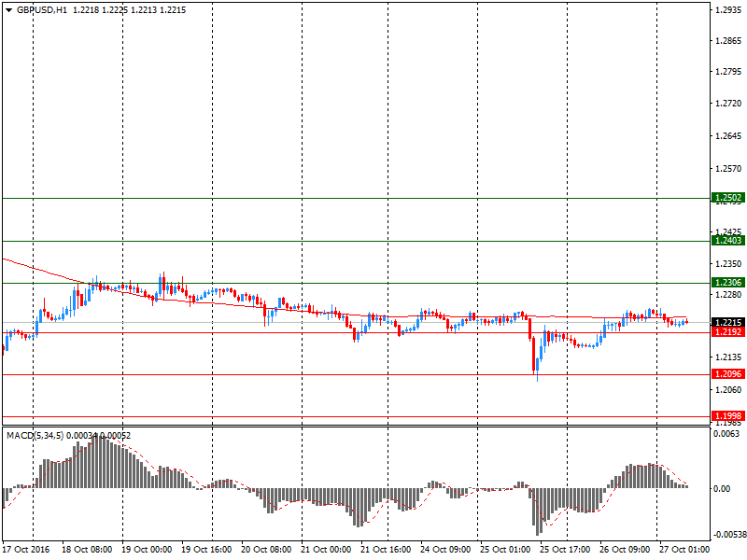Click the 19 Oct 16:00 time label
747x560 pixels.
click(206, 549)
